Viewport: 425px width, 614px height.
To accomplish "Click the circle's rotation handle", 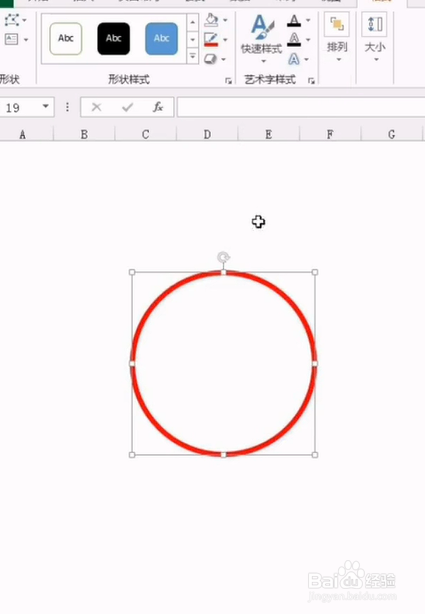I will (224, 258).
